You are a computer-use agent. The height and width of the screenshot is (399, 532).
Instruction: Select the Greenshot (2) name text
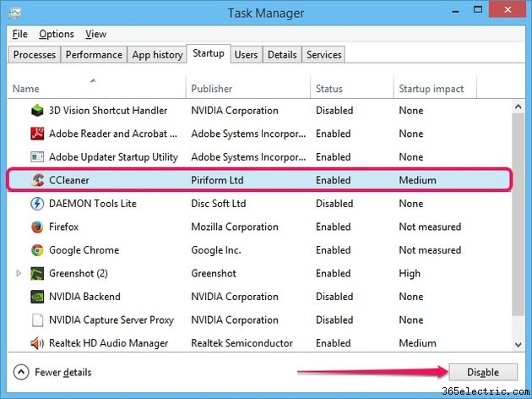coord(79,273)
